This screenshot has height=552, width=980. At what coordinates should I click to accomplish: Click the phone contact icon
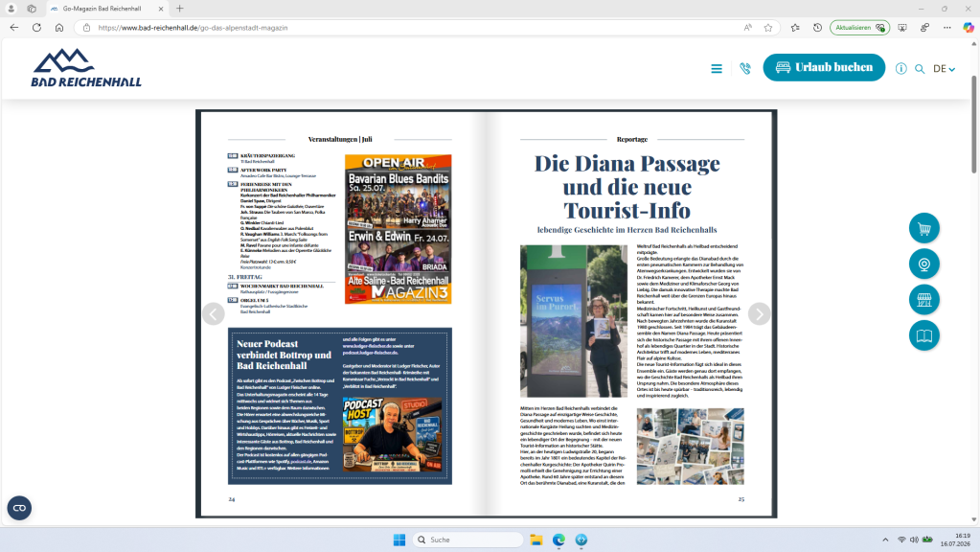pos(745,69)
